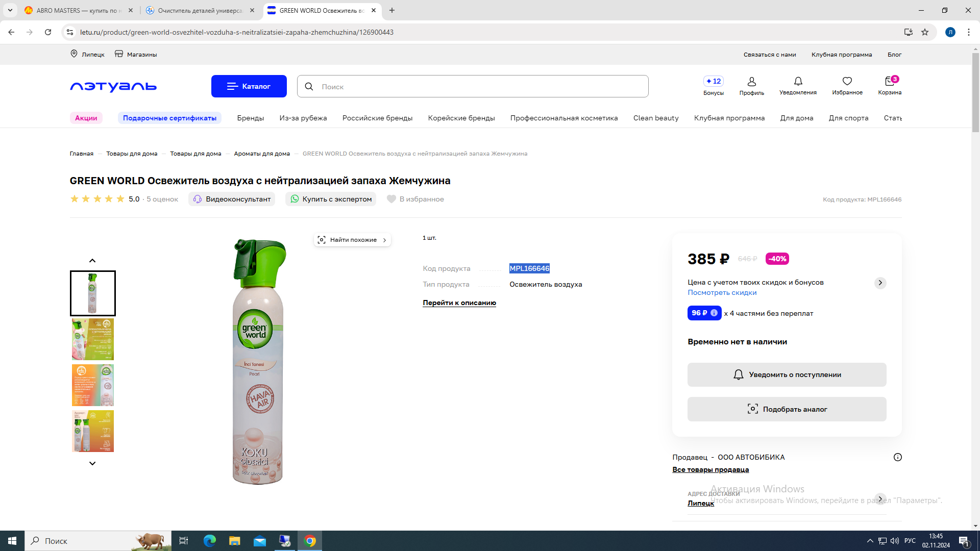
Task: Open the Уведомления bell icon
Action: tap(798, 81)
